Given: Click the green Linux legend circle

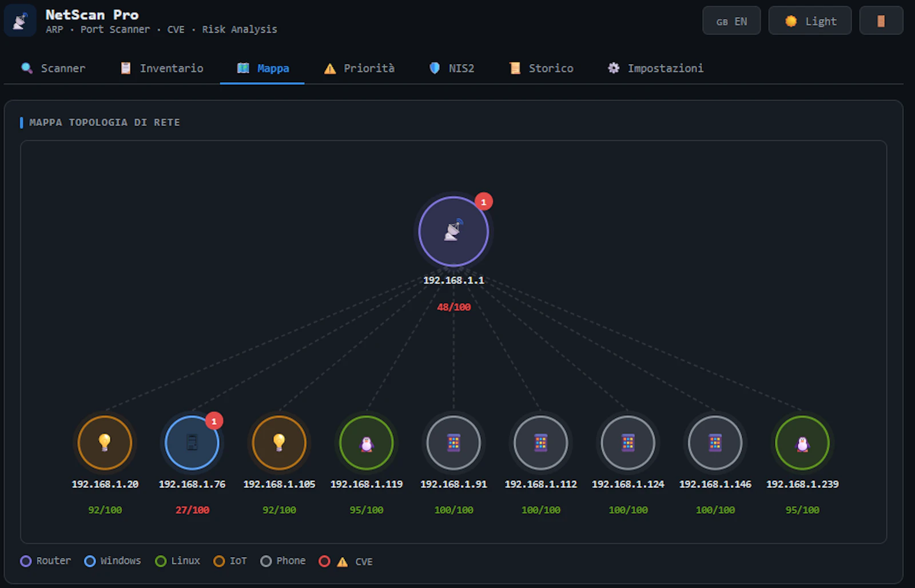Looking at the screenshot, I should point(161,561).
